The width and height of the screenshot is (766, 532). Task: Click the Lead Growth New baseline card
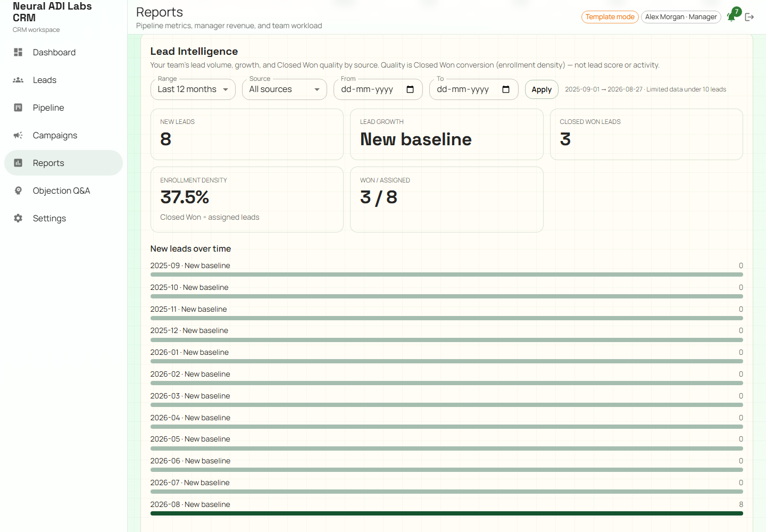(x=447, y=134)
